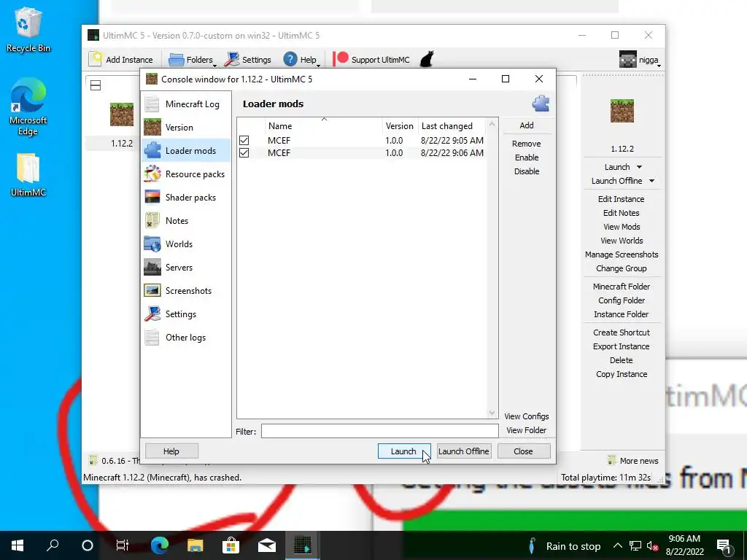The width and height of the screenshot is (747, 560).
Task: Open Folders dropdown in UltimMC toolbar
Action: [x=193, y=60]
